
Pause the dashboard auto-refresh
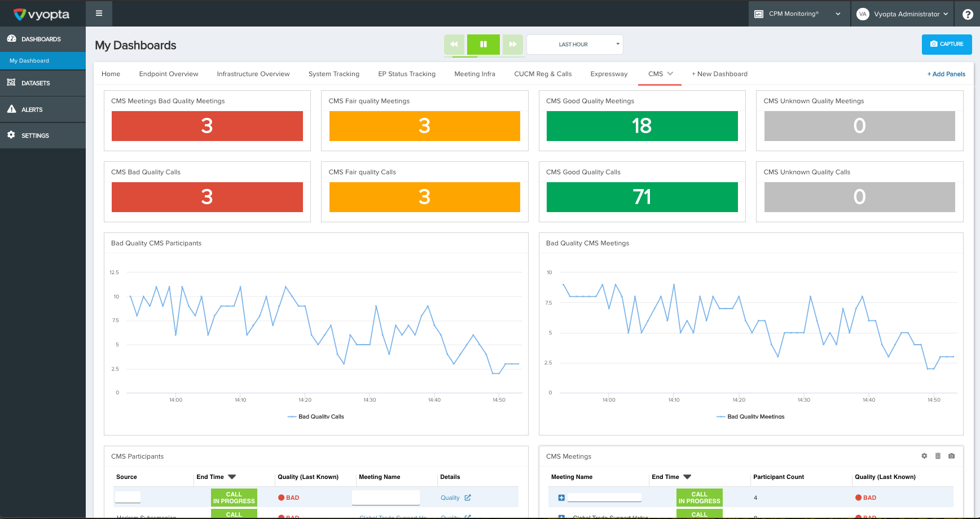coord(484,44)
